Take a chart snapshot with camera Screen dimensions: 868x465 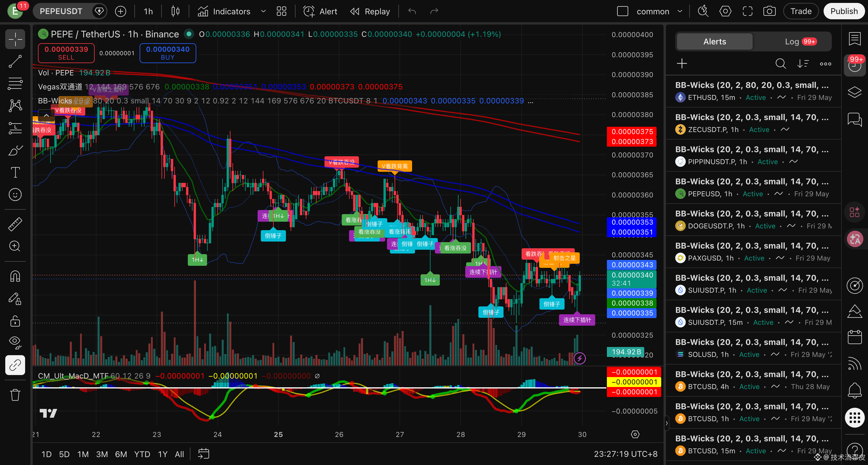[770, 11]
